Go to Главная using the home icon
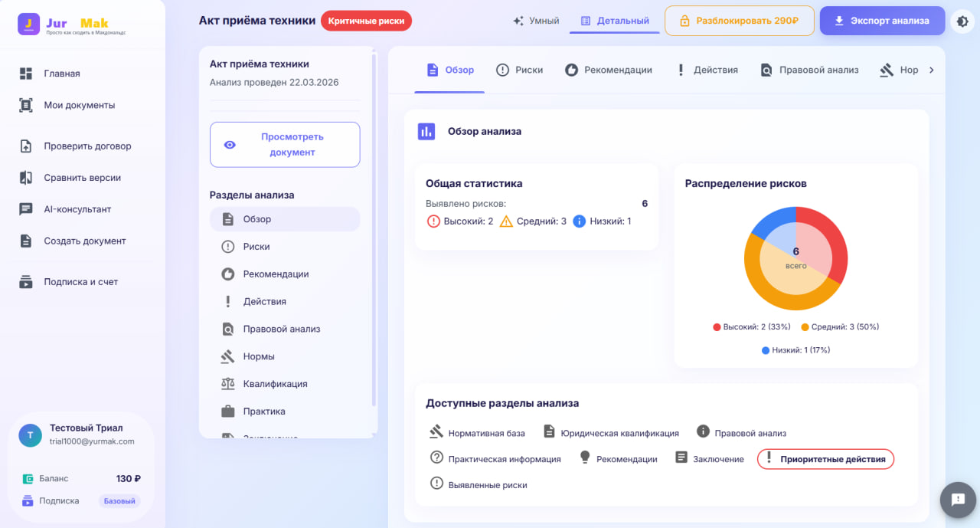This screenshot has width=980, height=528. (x=26, y=74)
